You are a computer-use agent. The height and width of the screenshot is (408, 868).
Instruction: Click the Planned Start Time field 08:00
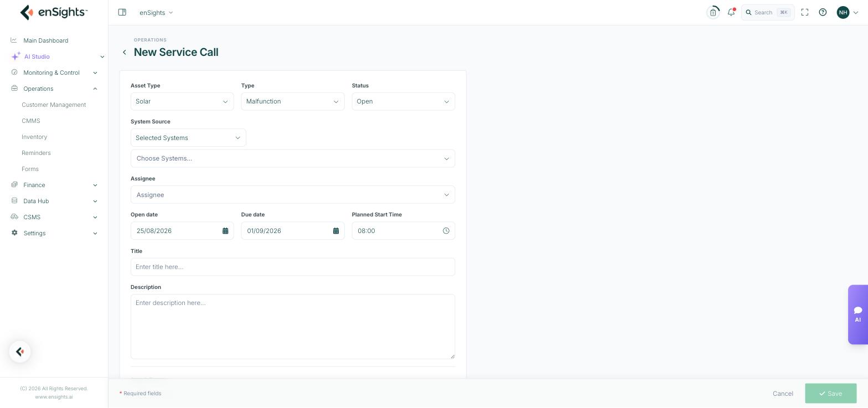[x=404, y=231]
